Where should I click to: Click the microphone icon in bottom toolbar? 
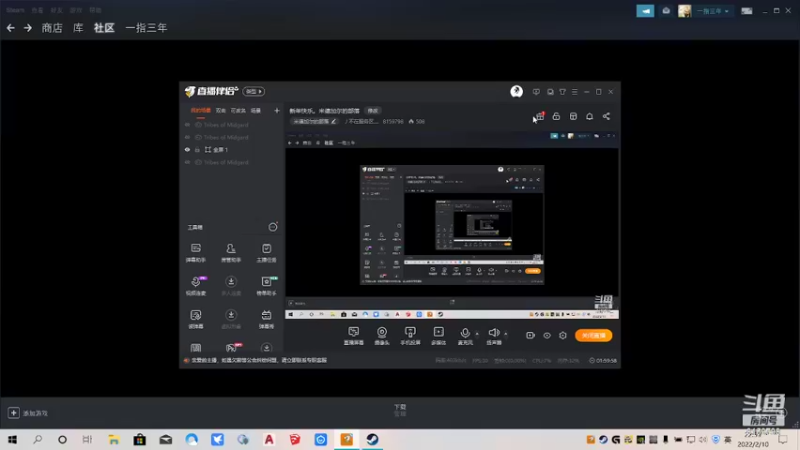coord(465,333)
